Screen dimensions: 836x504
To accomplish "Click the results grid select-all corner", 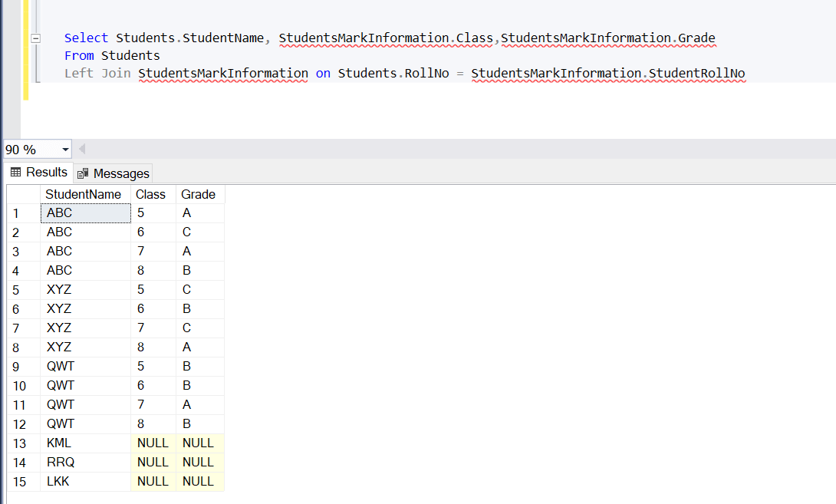I will [23, 194].
